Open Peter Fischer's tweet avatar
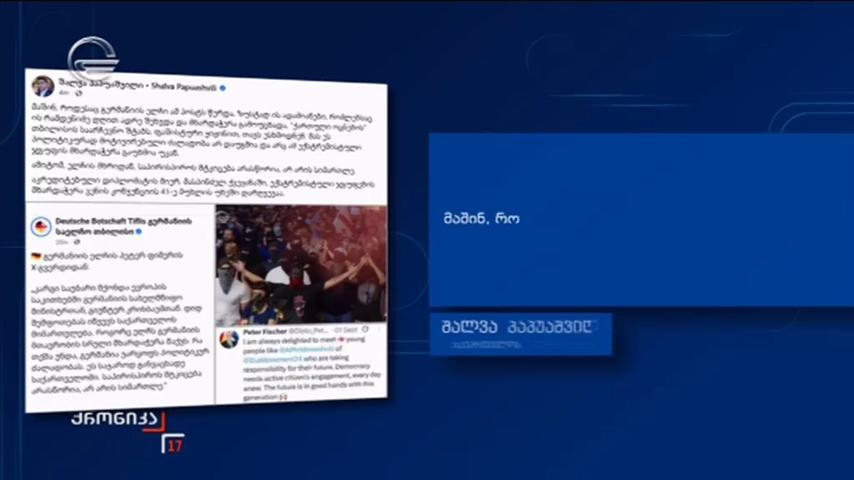Screen dimensions: 854x480 tap(229, 339)
